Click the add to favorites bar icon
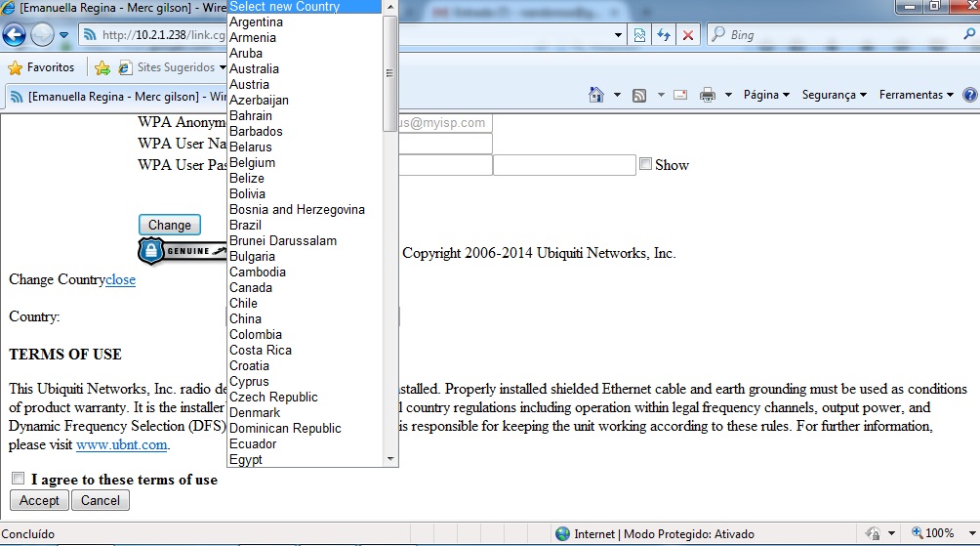Viewport: 980px width, 546px height. (102, 67)
